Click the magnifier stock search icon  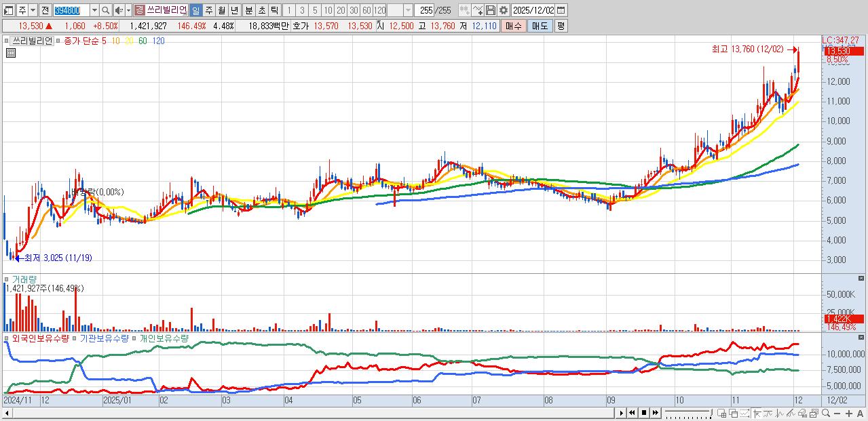pos(106,10)
